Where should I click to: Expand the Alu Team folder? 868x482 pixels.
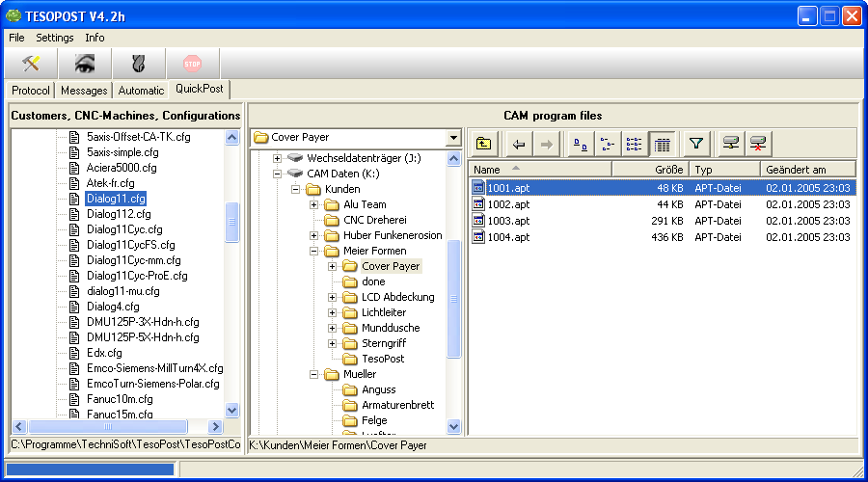point(314,204)
